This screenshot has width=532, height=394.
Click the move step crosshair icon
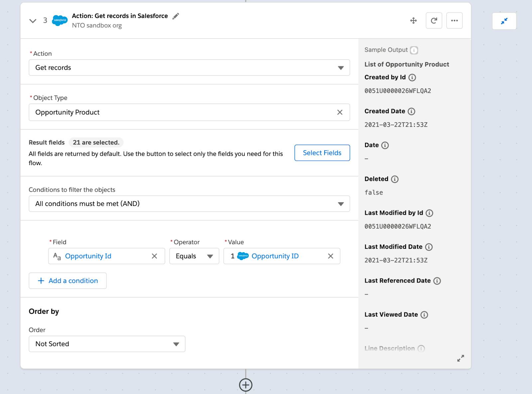click(413, 21)
